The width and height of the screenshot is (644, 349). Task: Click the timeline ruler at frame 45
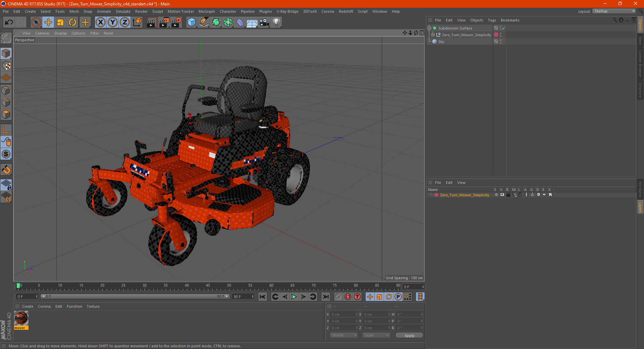click(x=208, y=286)
